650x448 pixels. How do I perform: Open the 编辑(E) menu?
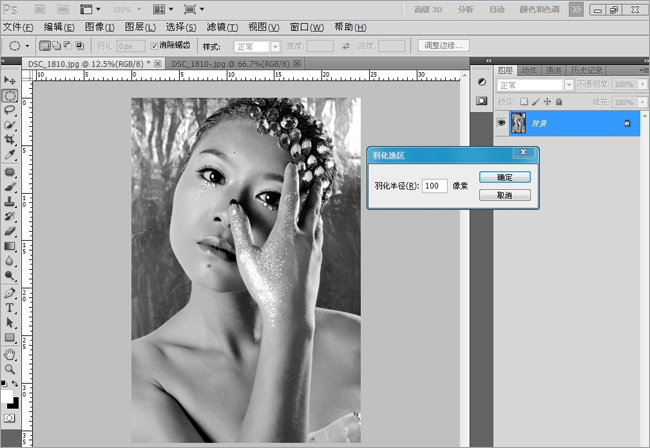click(x=59, y=27)
